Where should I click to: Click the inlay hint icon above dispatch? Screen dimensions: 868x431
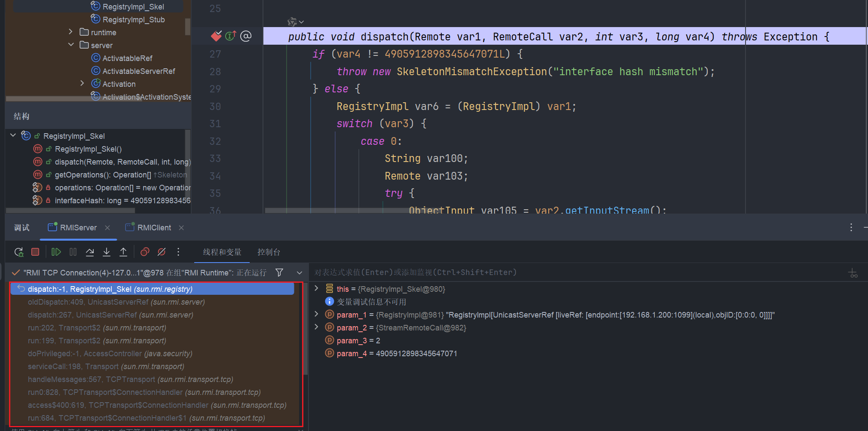pos(292,21)
